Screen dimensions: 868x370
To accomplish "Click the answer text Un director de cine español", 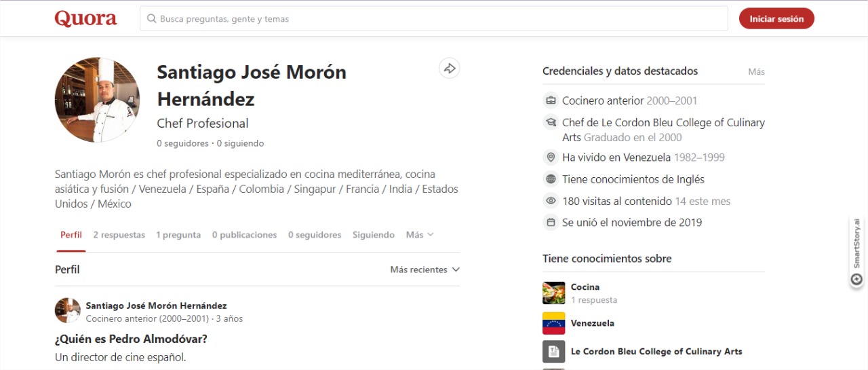I will tap(120, 357).
